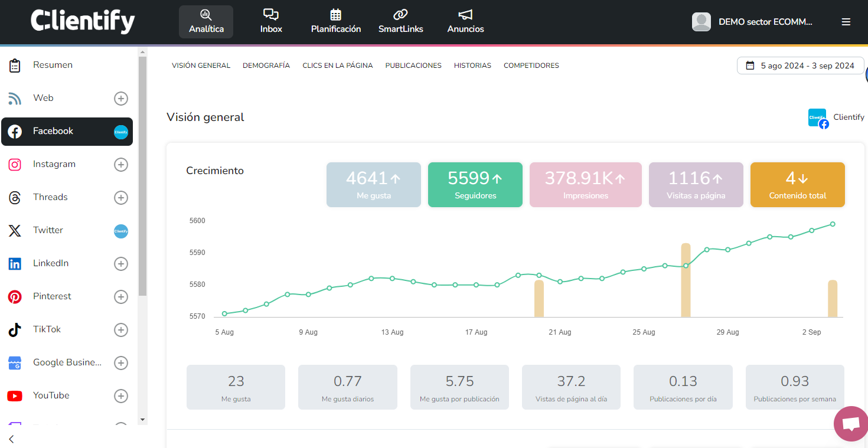Add an Instagram account with plus icon

click(121, 165)
